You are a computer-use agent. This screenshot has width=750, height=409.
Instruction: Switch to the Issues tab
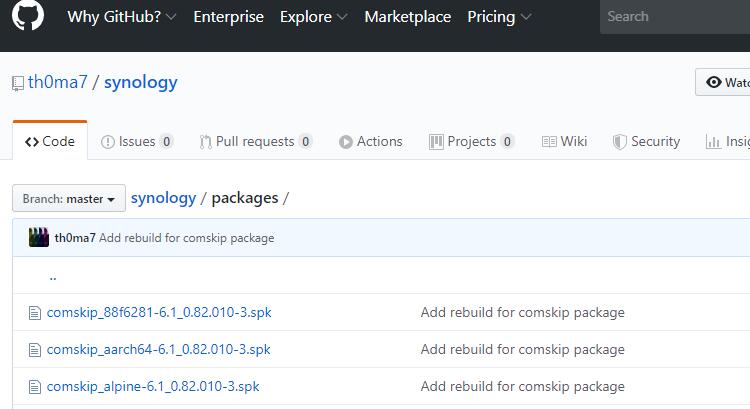137,142
